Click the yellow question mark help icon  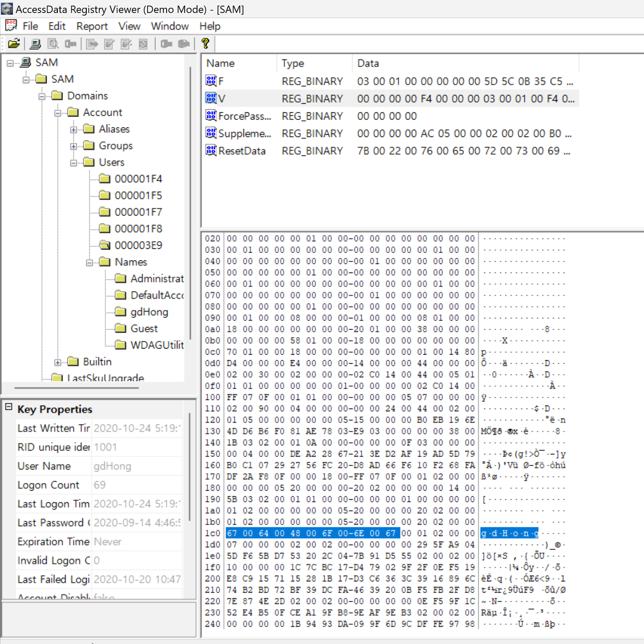(x=205, y=43)
